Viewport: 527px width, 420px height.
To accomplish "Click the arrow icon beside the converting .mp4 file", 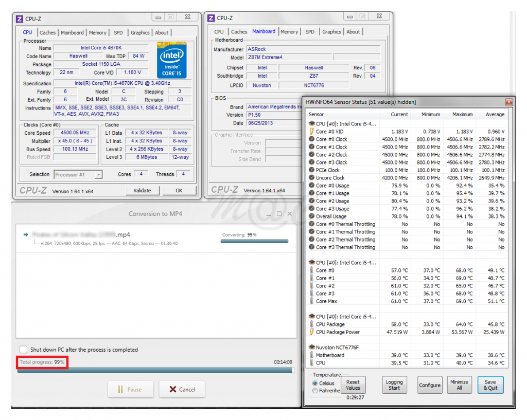I will (26, 234).
